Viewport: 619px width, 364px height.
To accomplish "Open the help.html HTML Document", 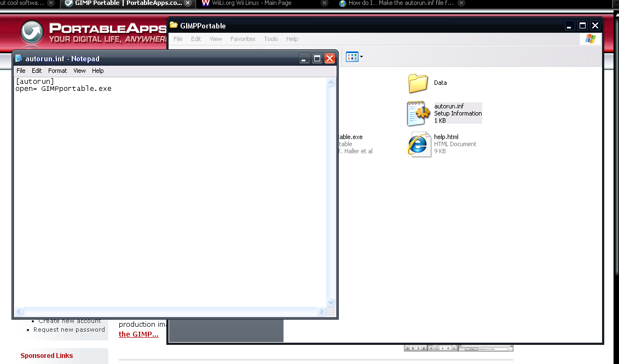I will coord(419,144).
